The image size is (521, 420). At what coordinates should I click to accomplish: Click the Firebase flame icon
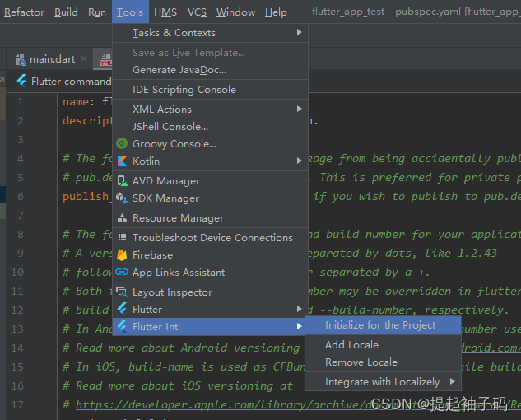point(122,255)
